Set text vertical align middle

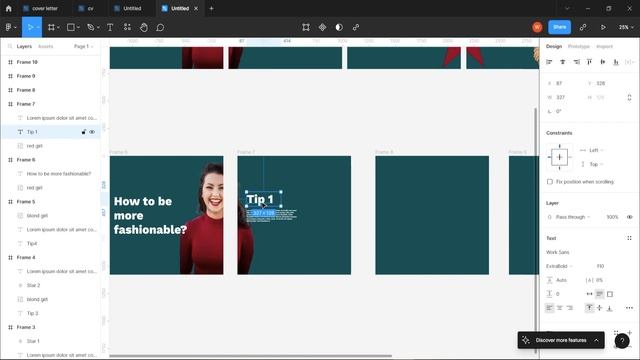click(600, 308)
